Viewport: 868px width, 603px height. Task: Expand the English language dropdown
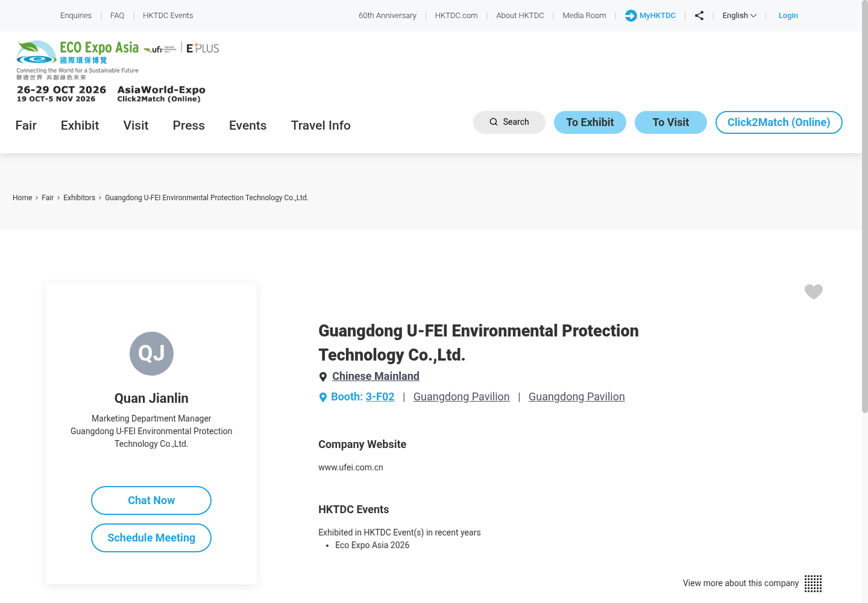click(x=739, y=16)
